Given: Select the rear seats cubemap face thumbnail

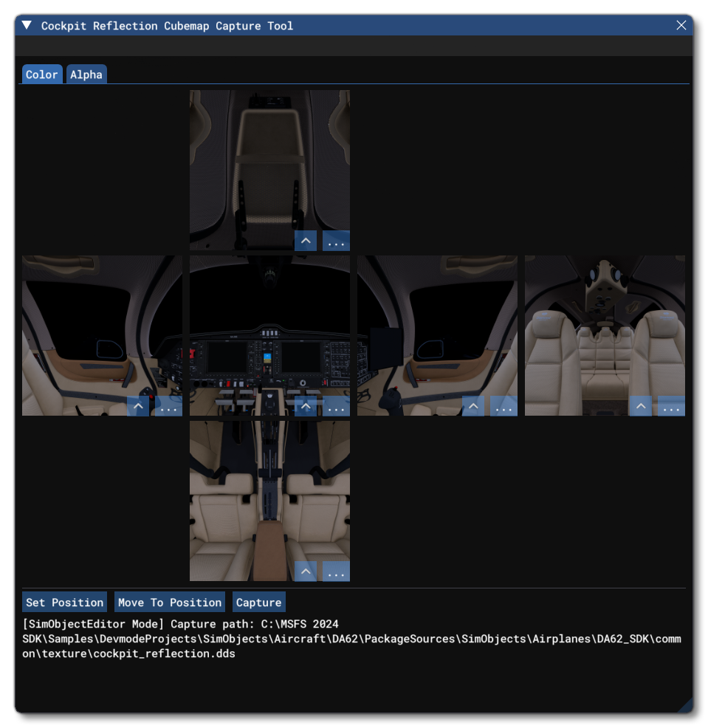Looking at the screenshot, I should pyautogui.click(x=605, y=336).
